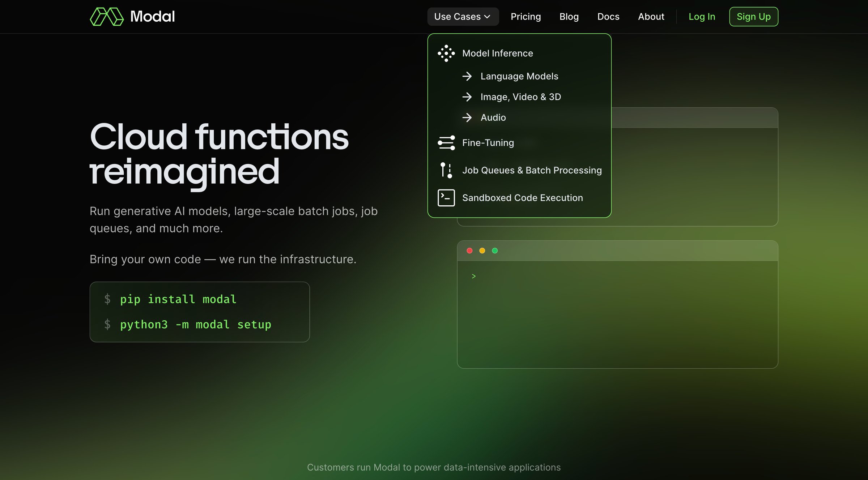Click the Modal wordmark text
The image size is (868, 480).
point(152,17)
